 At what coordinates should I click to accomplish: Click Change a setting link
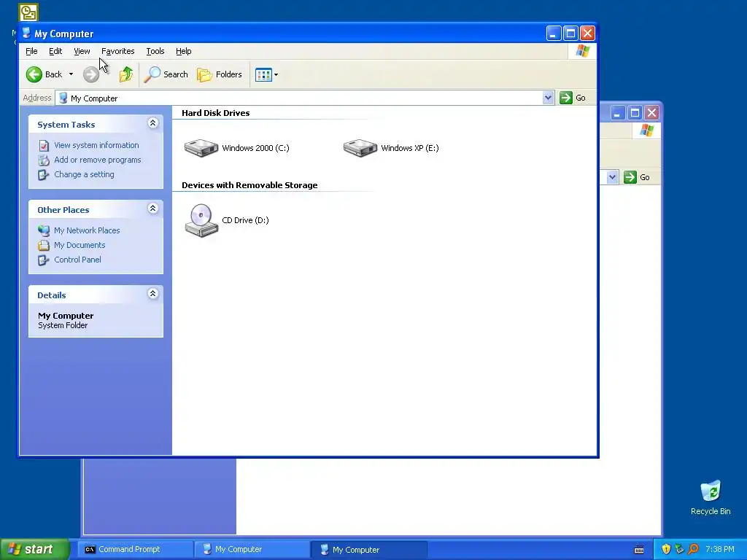84,174
